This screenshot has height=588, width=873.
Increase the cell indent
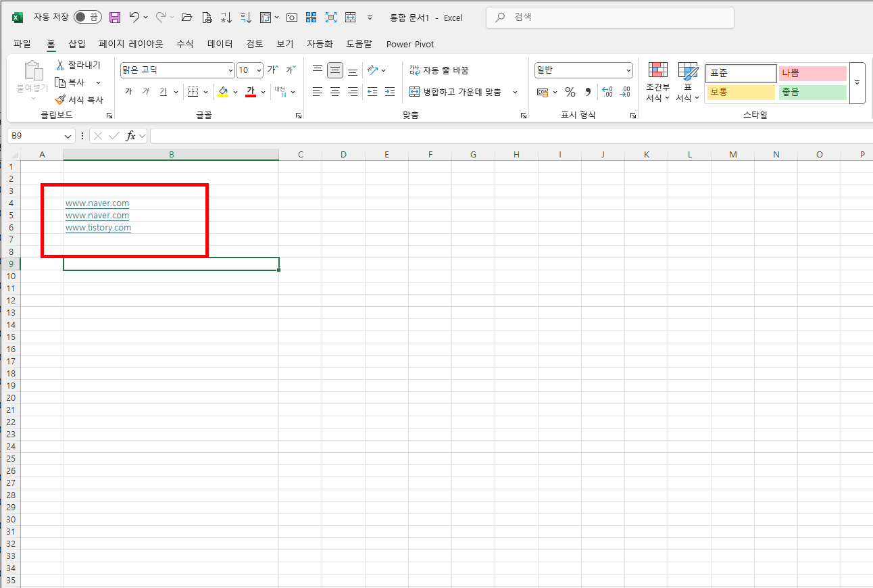click(x=390, y=92)
